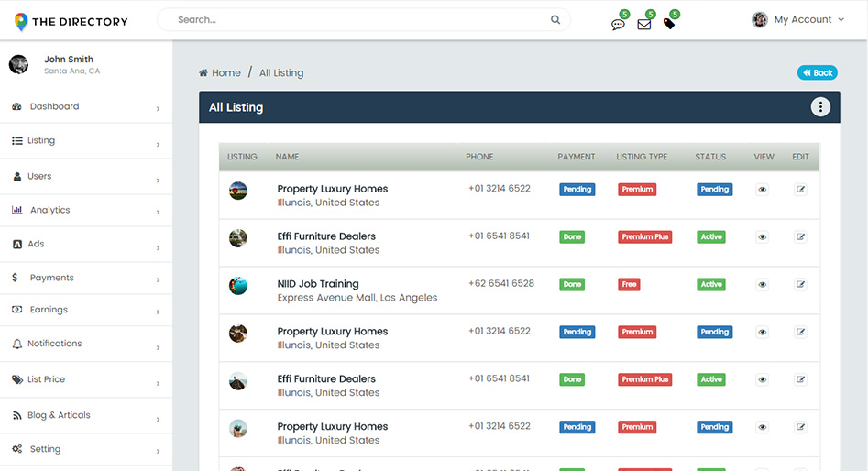Open the tag offers icon
The width and height of the screenshot is (868, 471).
pos(669,24)
